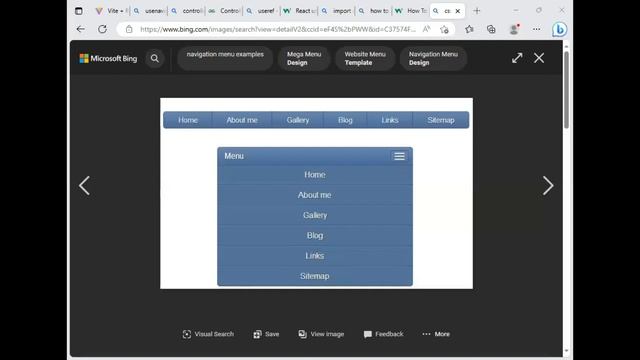This screenshot has height=360, width=640.
Task: Click the address bar URL field
Action: click(278, 29)
